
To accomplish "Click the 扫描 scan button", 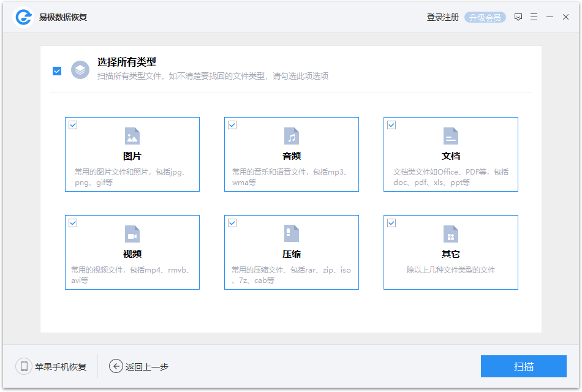I will pos(524,366).
